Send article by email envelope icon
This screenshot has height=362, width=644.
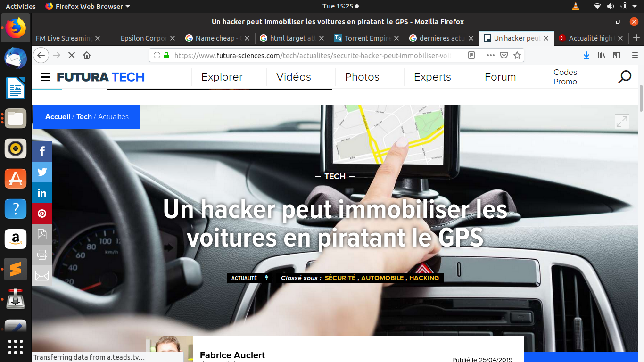(42, 276)
